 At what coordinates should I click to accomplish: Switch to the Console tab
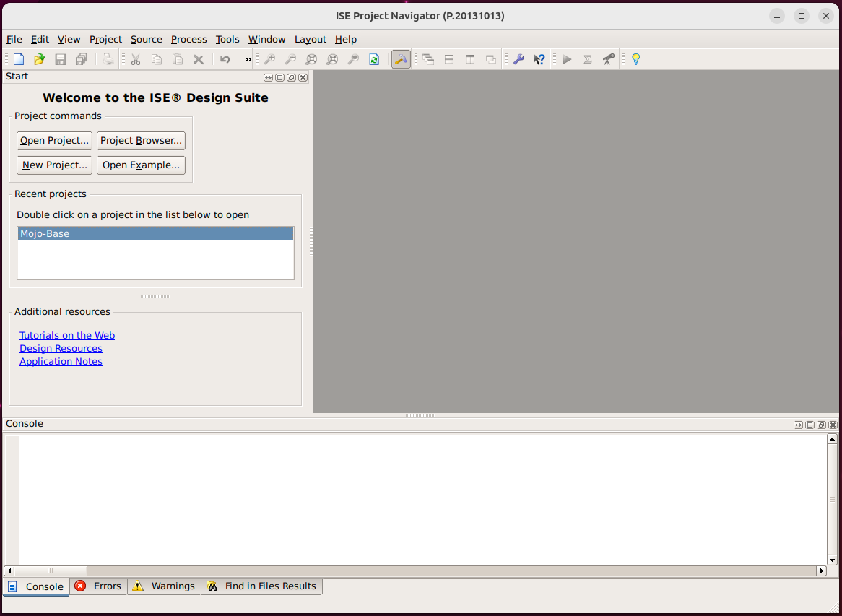pyautogui.click(x=37, y=586)
